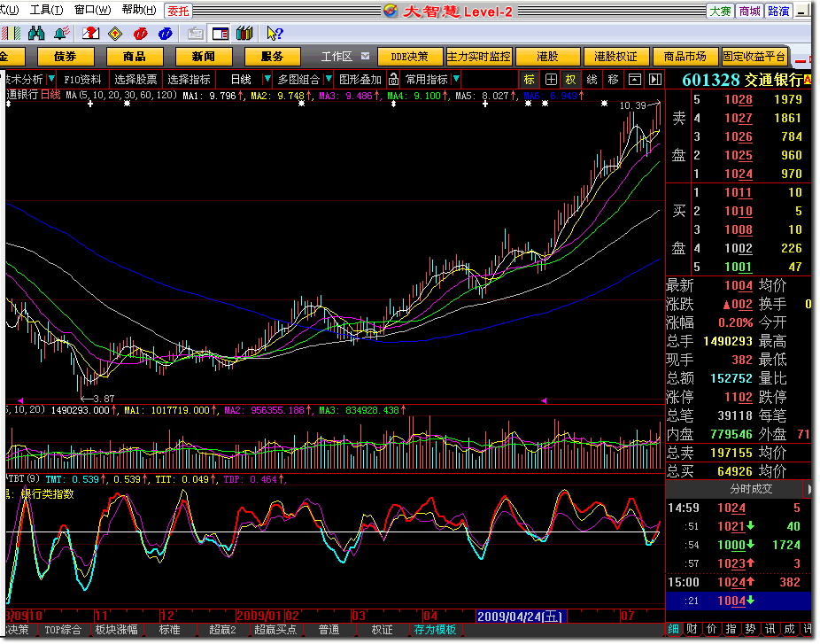Toggle the 线 line drawing button
Image resolution: width=820 pixels, height=644 pixels.
point(592,80)
